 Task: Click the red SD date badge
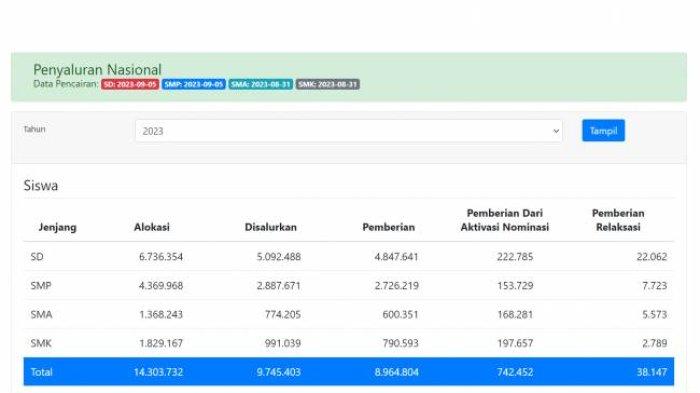[130, 84]
